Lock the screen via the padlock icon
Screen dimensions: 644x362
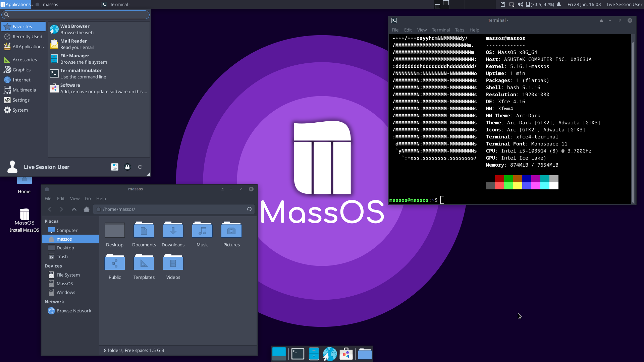[x=127, y=167]
